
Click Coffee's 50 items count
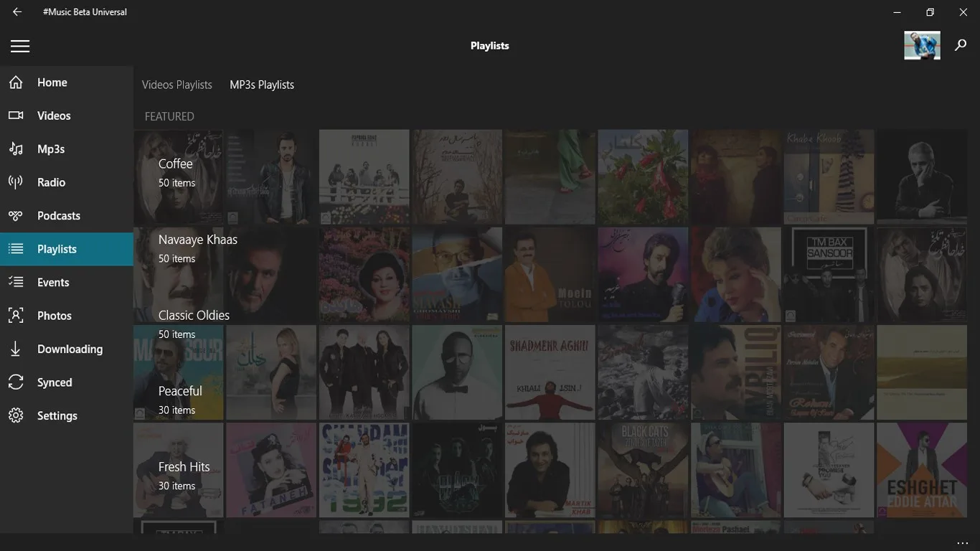[x=176, y=183]
